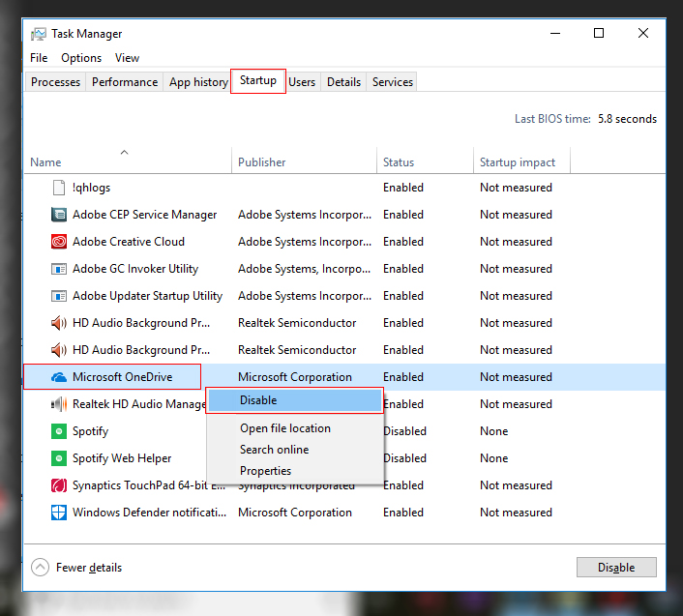
Task: Click the Disable button at bottom right
Action: (616, 568)
